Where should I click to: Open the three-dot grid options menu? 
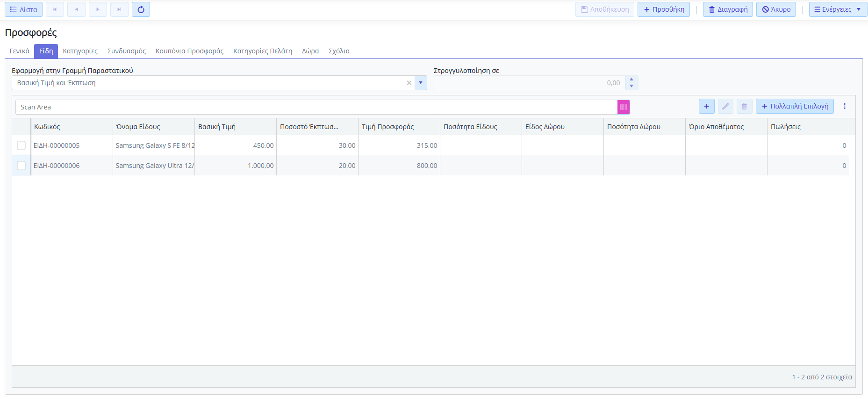pyautogui.click(x=844, y=106)
